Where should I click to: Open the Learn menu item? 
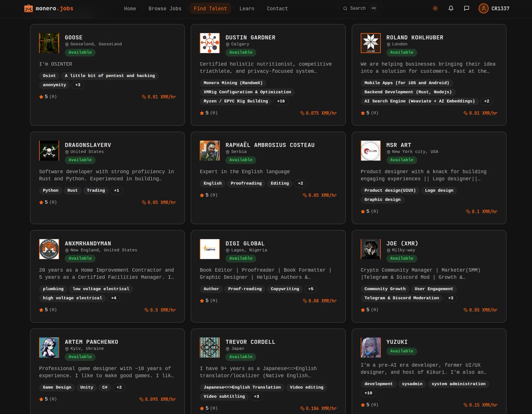247,8
